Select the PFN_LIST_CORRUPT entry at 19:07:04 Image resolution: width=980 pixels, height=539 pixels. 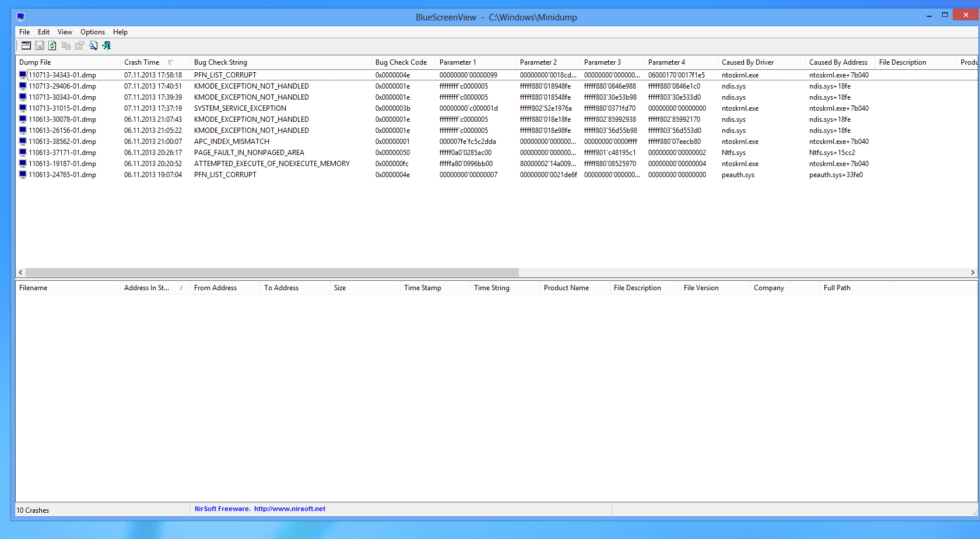pos(225,175)
